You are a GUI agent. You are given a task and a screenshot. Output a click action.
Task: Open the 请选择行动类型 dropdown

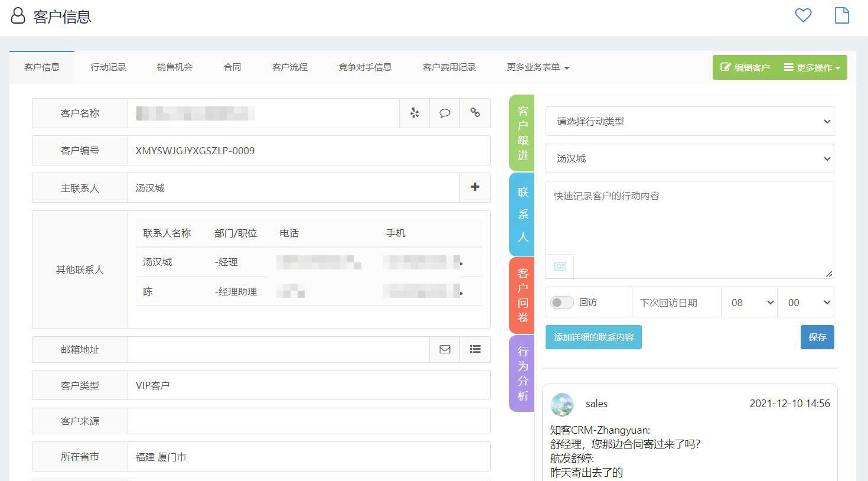[x=689, y=121]
